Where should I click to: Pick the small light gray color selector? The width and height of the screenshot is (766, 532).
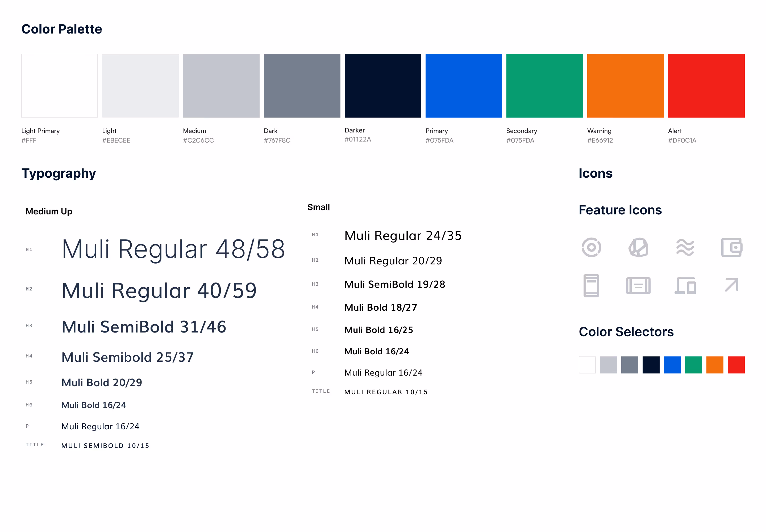coord(608,365)
